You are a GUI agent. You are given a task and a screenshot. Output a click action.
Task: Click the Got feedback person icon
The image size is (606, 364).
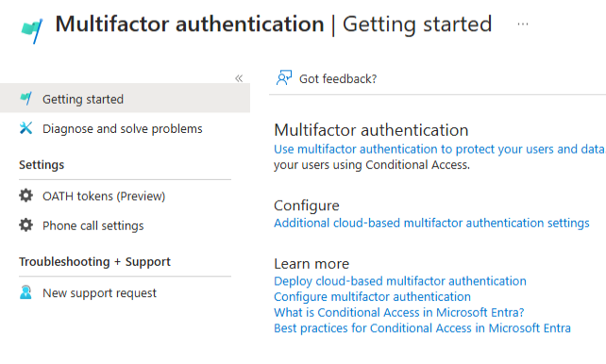tap(284, 78)
